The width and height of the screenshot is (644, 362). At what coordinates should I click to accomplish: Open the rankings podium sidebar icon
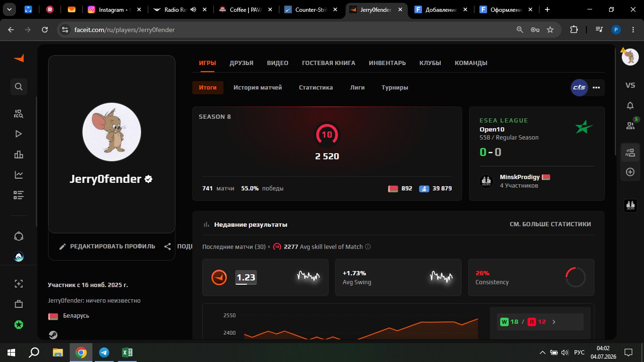19,155
